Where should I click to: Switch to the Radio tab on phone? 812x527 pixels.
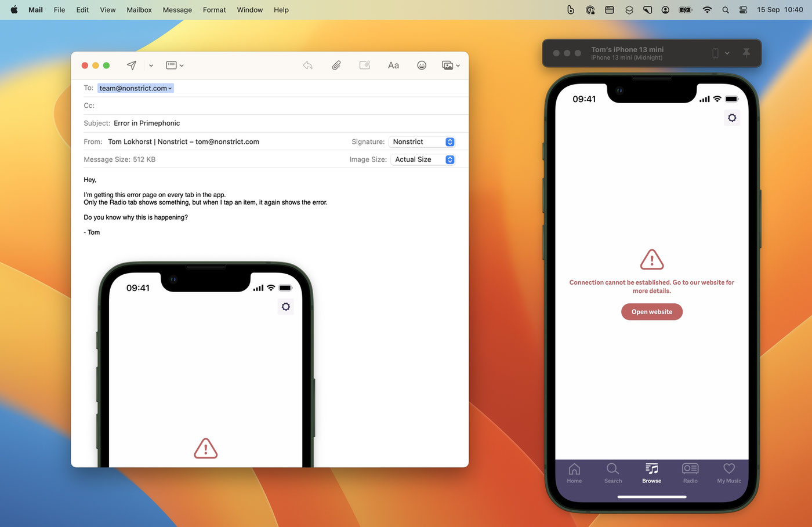click(x=690, y=473)
